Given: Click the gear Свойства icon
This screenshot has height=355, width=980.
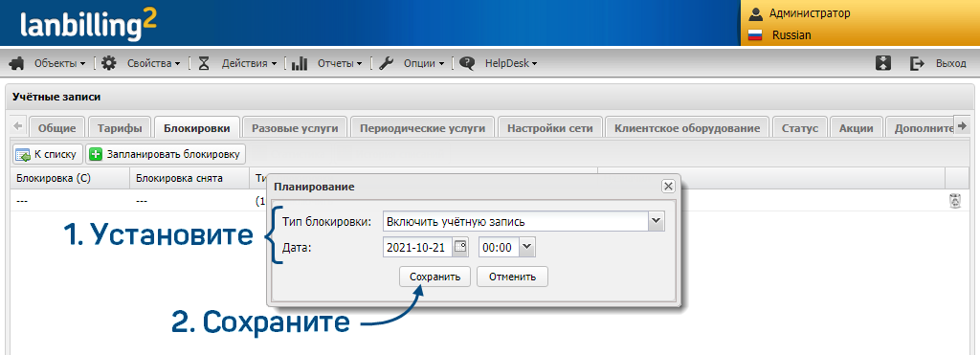Looking at the screenshot, I should [x=109, y=63].
